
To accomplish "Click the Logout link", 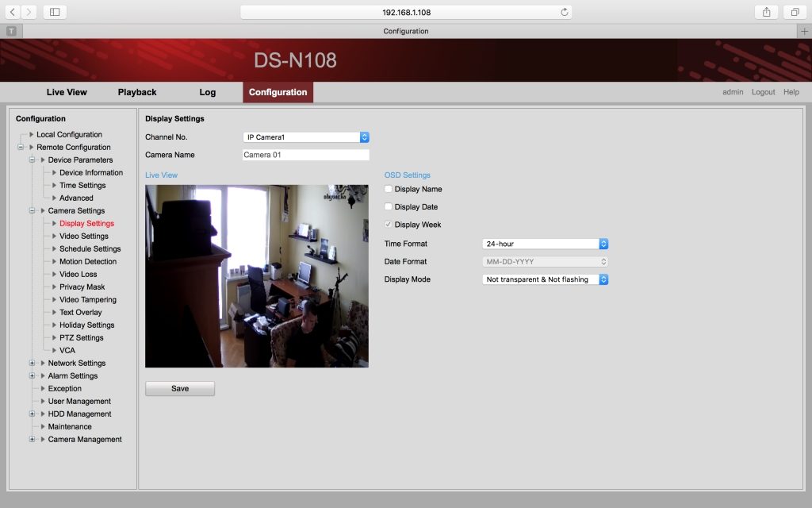I will click(x=763, y=92).
